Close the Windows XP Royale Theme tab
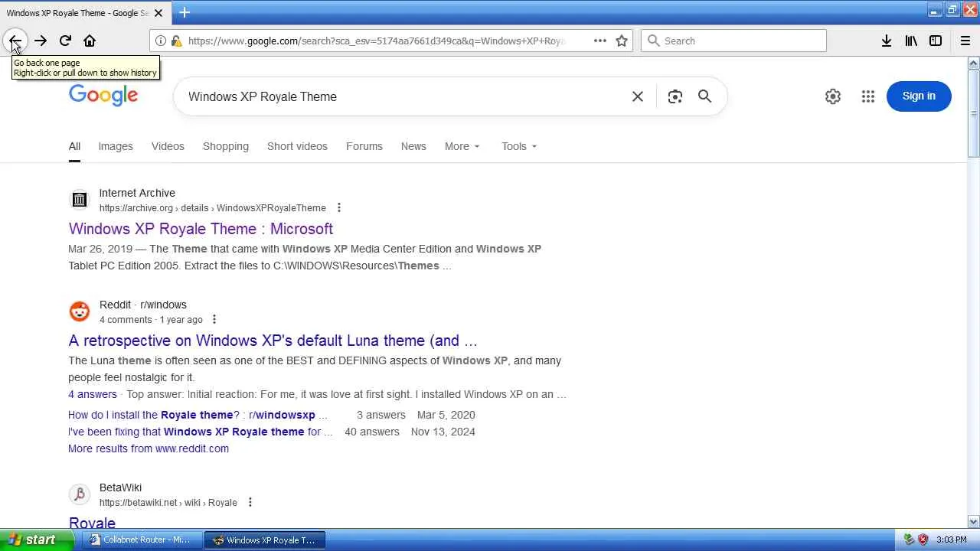Screen dimensions: 980x551 click(x=158, y=13)
